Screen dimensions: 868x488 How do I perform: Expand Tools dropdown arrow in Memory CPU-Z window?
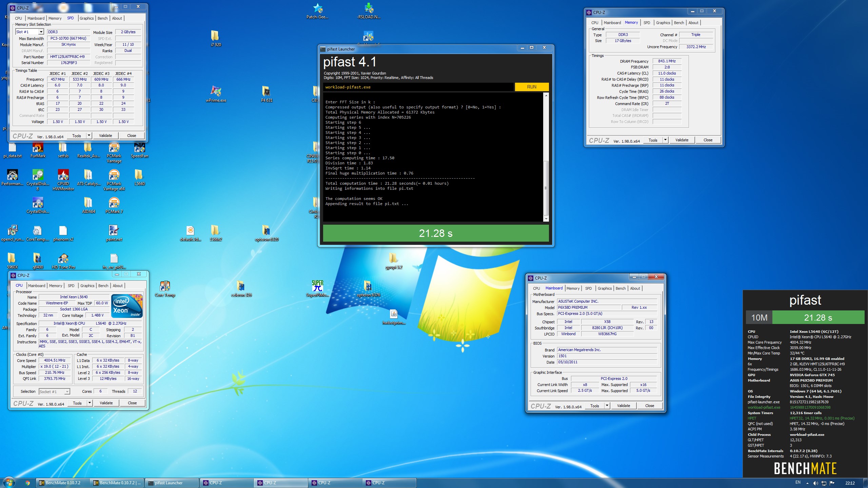pyautogui.click(x=665, y=140)
